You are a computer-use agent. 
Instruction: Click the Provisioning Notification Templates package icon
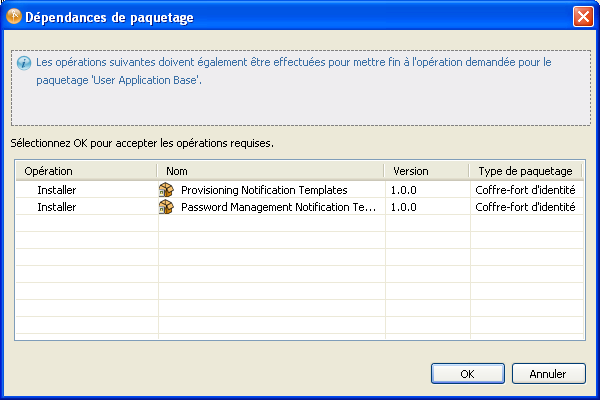pos(167,190)
